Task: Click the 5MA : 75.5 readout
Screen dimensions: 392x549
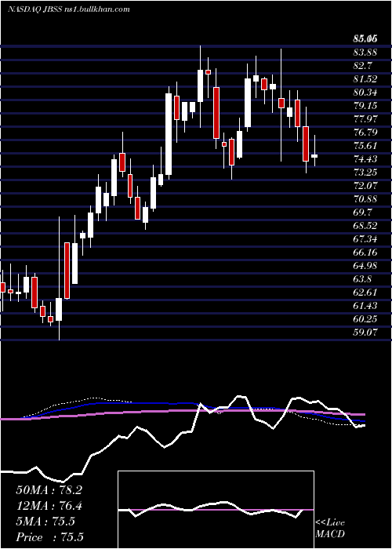Action: click(x=45, y=522)
